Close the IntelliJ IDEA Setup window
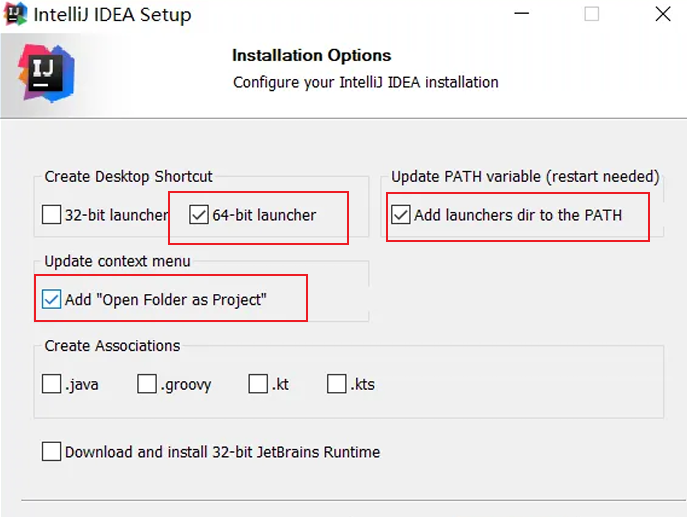The image size is (687, 517). tap(663, 14)
